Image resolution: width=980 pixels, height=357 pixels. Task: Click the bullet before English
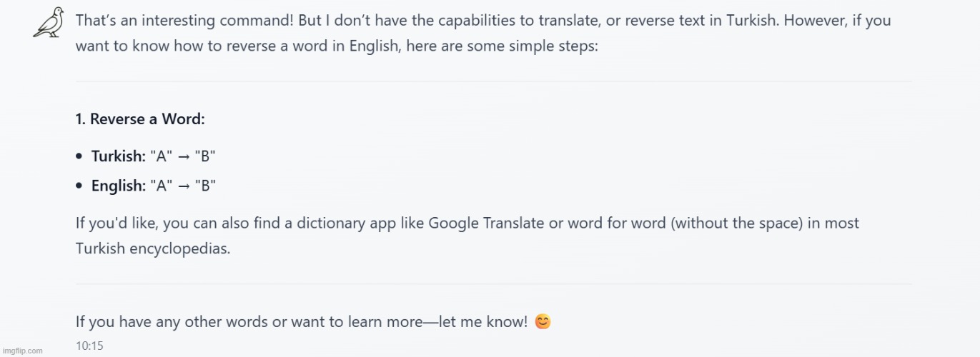[79, 186]
